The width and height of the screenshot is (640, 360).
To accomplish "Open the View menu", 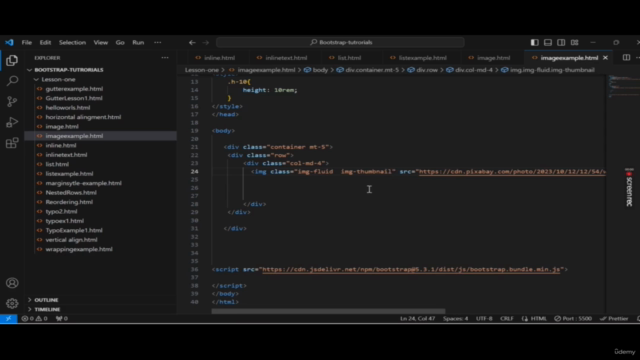I will pyautogui.click(x=100, y=42).
